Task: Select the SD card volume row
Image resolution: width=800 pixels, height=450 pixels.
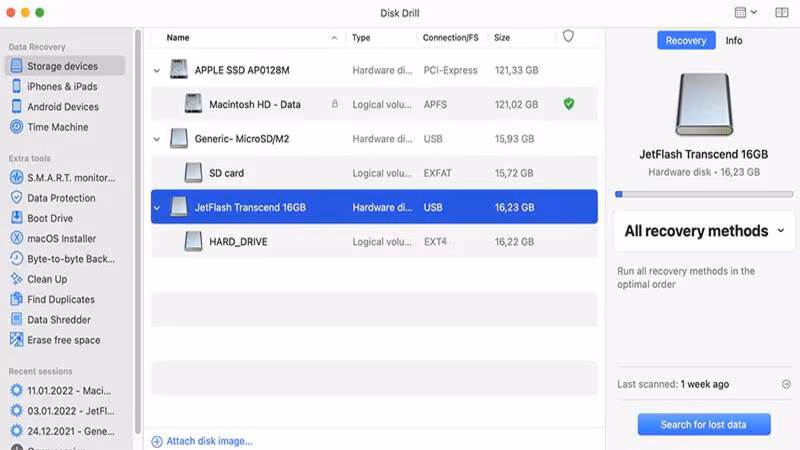Action: (374, 173)
